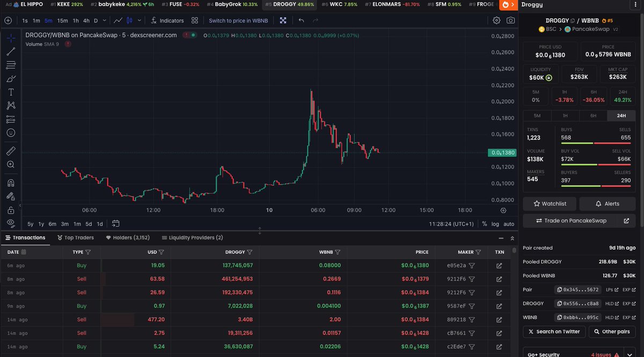Open Pair LPs external link

(612, 289)
